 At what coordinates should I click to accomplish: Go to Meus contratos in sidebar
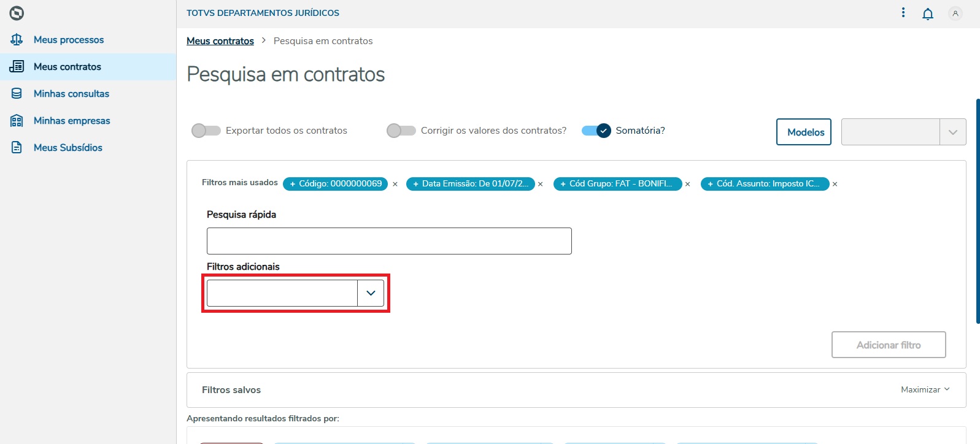pos(68,67)
